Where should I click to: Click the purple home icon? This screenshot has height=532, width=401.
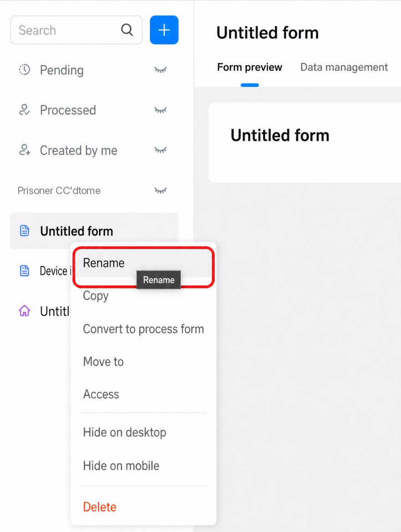pos(25,311)
